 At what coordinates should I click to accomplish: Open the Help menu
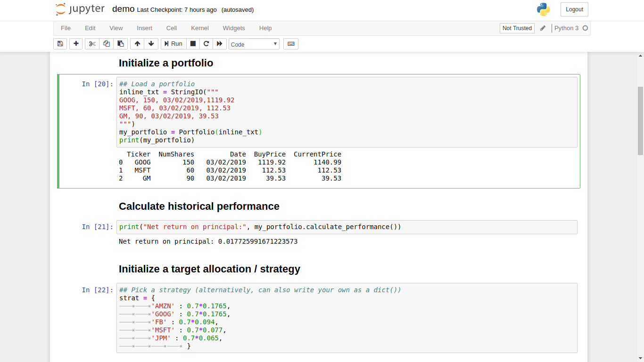[x=265, y=28]
